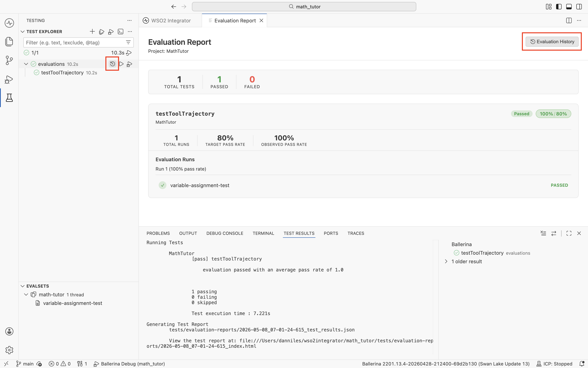The height and width of the screenshot is (368, 588).
Task: Open notifications bell in status bar
Action: tap(582, 364)
